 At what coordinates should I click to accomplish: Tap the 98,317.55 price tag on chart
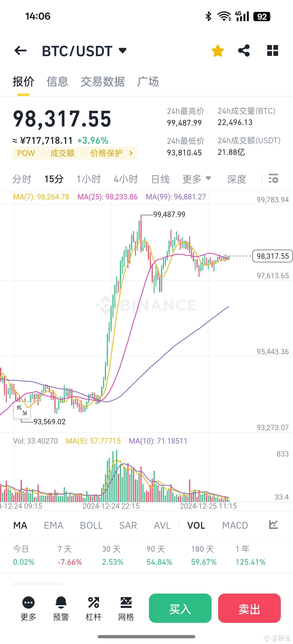tap(272, 256)
